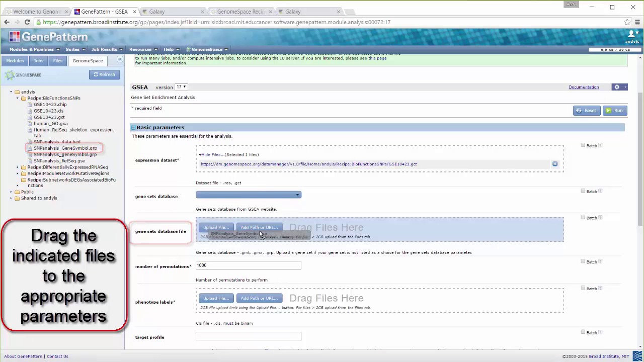Collapse the Recipe:BioFunctionsSNPs folder
Image resolution: width=644 pixels, height=362 pixels.
[17, 98]
